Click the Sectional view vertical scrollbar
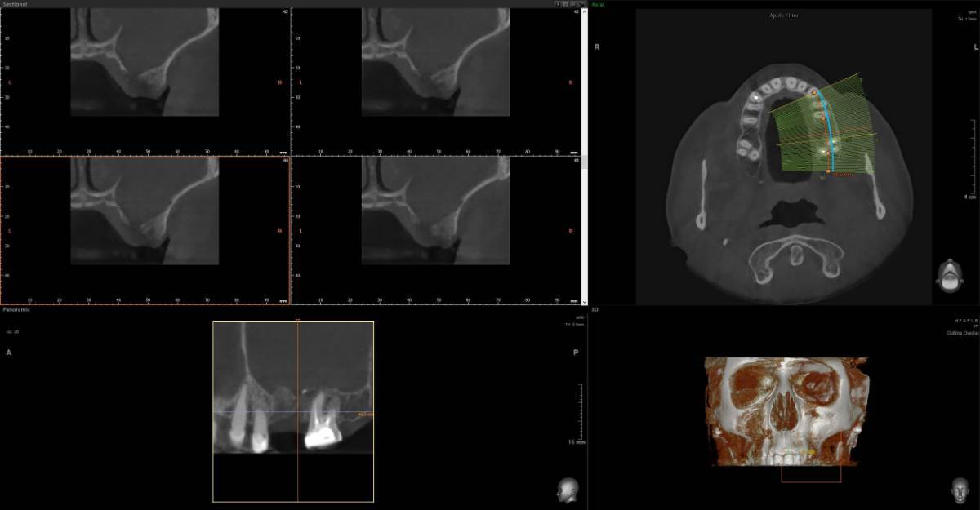980x510 pixels. point(584,155)
